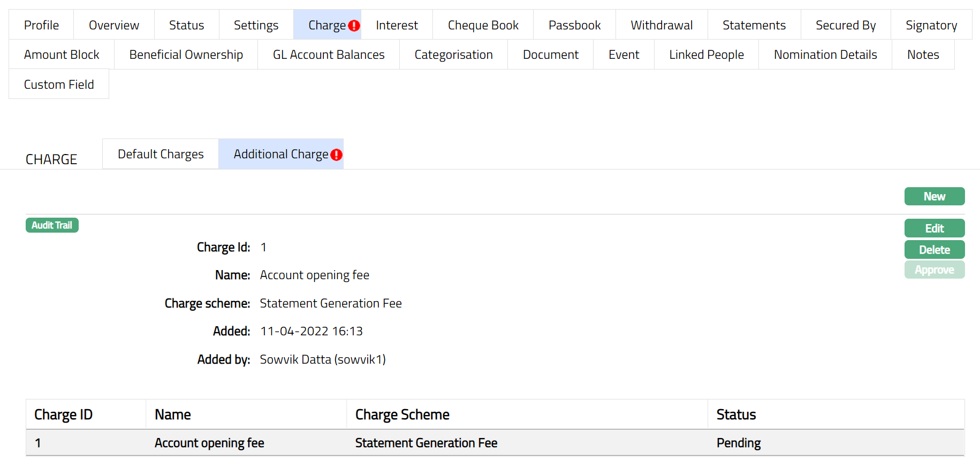The image size is (980, 469).
Task: Click the alert icon beside Additional Charge
Action: coord(336,155)
